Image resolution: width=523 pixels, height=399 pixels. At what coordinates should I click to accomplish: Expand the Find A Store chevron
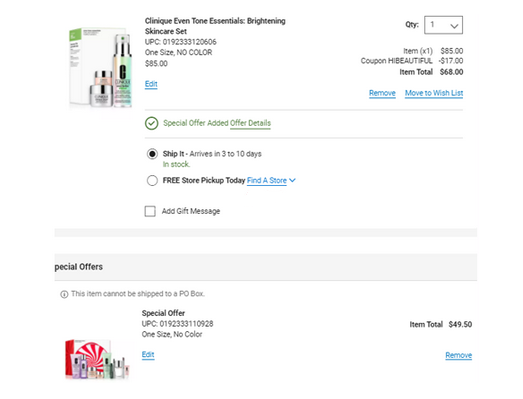(x=292, y=180)
